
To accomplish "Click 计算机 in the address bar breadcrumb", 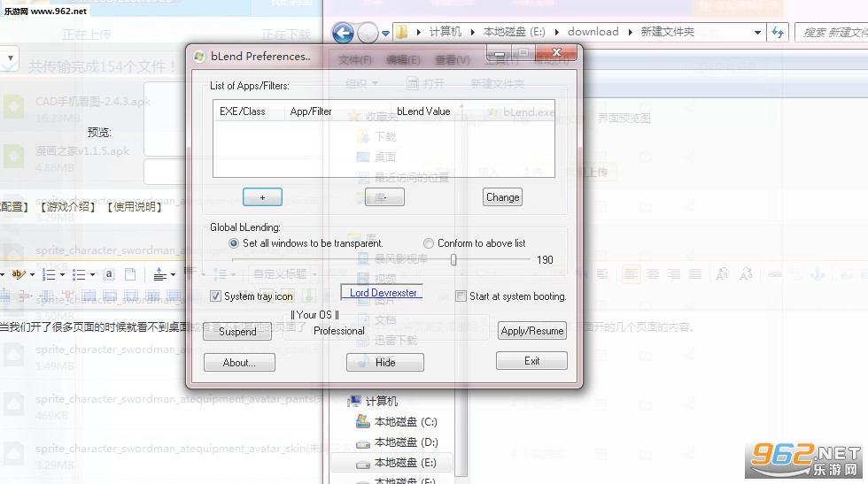I will [x=445, y=32].
